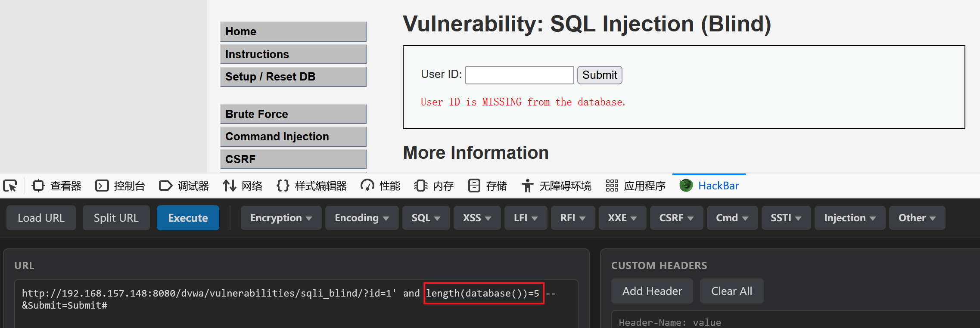Screen dimensions: 980x328
Task: Switch to the 控制台 tab
Action: [120, 186]
